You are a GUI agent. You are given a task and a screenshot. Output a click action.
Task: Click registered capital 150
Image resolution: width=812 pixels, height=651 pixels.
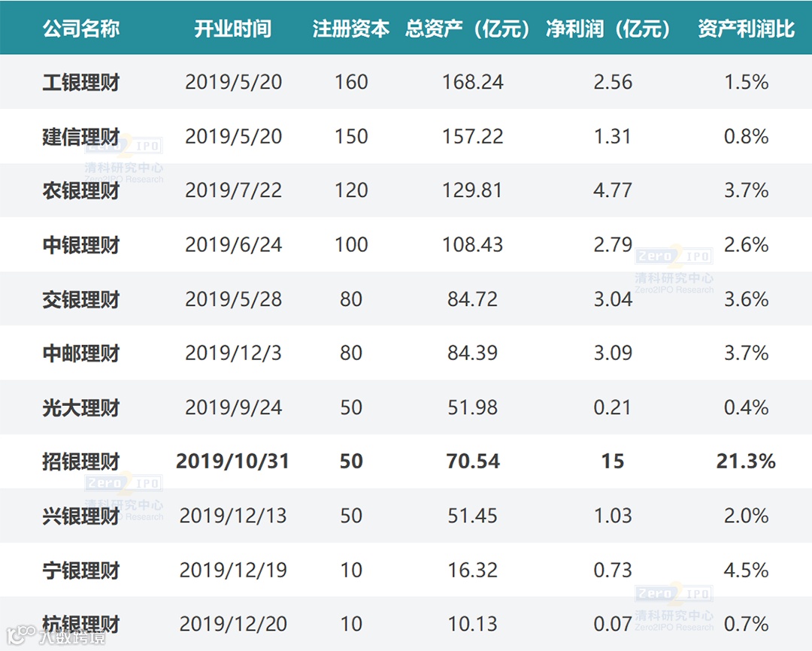(x=351, y=137)
